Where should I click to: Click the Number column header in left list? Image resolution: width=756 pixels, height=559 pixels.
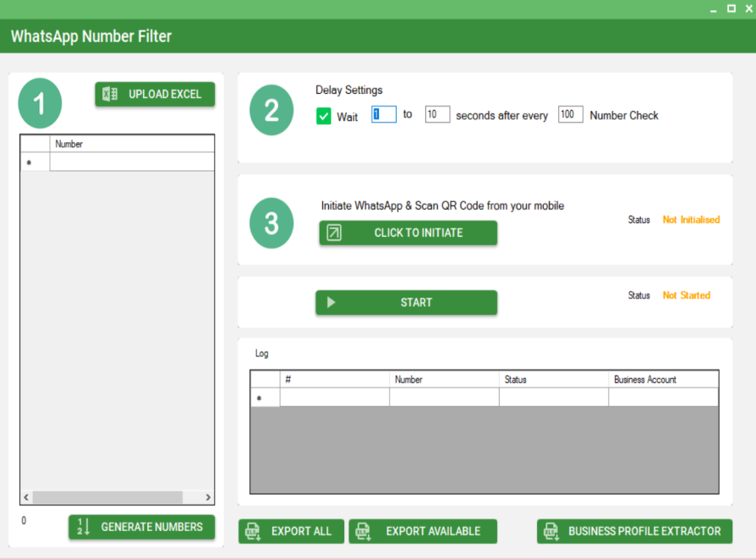[x=132, y=144]
